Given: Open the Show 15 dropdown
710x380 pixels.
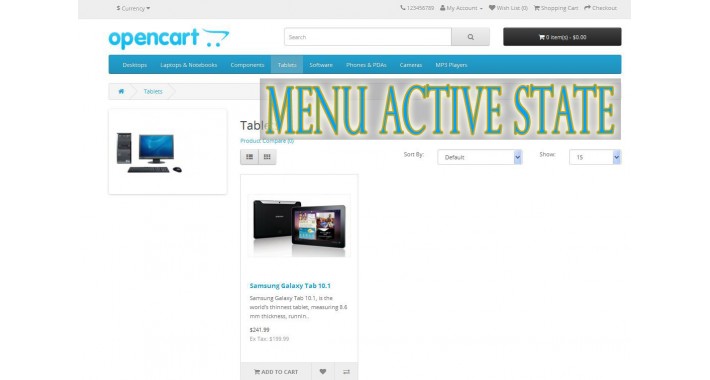Looking at the screenshot, I should tap(595, 157).
